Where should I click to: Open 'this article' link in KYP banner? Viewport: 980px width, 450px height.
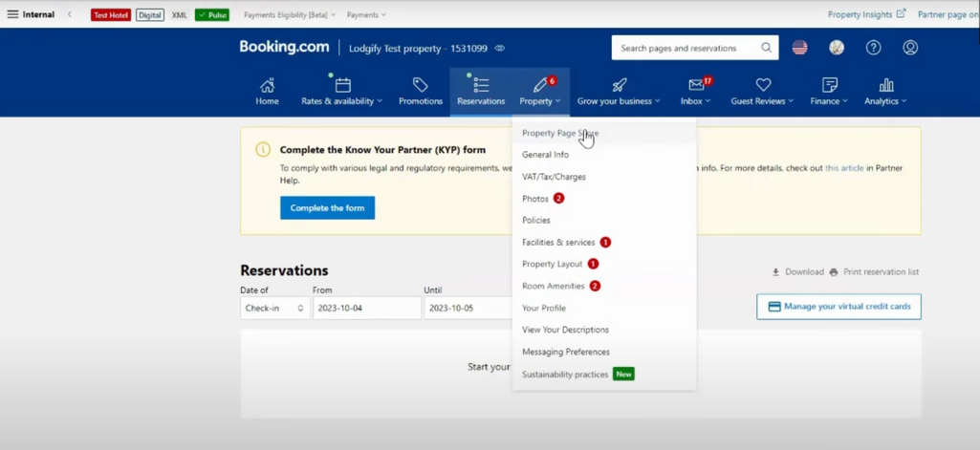[844, 168]
